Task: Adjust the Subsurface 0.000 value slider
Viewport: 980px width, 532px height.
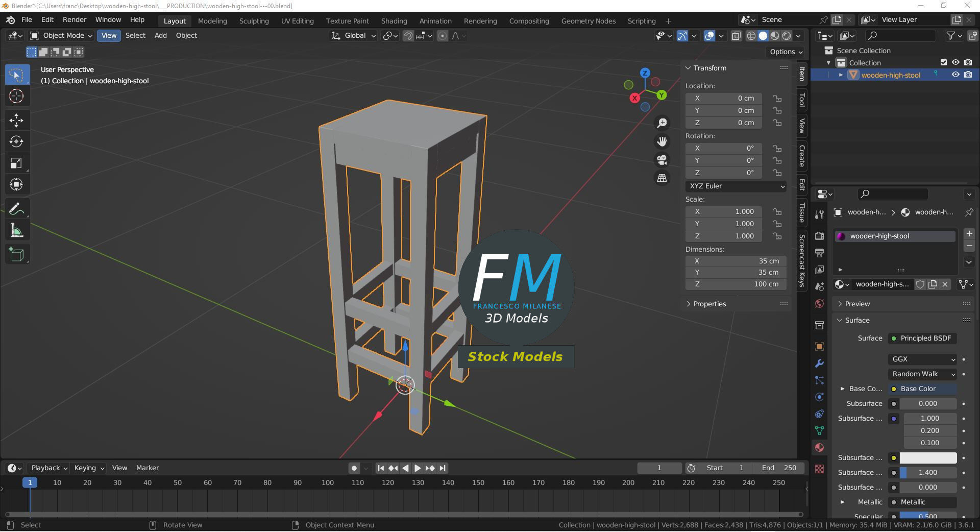Action: tap(928, 403)
